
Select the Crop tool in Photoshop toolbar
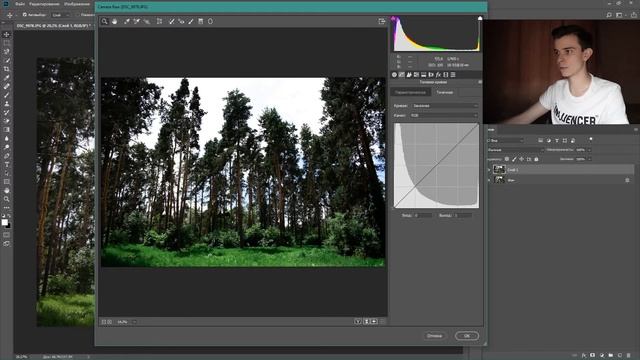[7, 69]
